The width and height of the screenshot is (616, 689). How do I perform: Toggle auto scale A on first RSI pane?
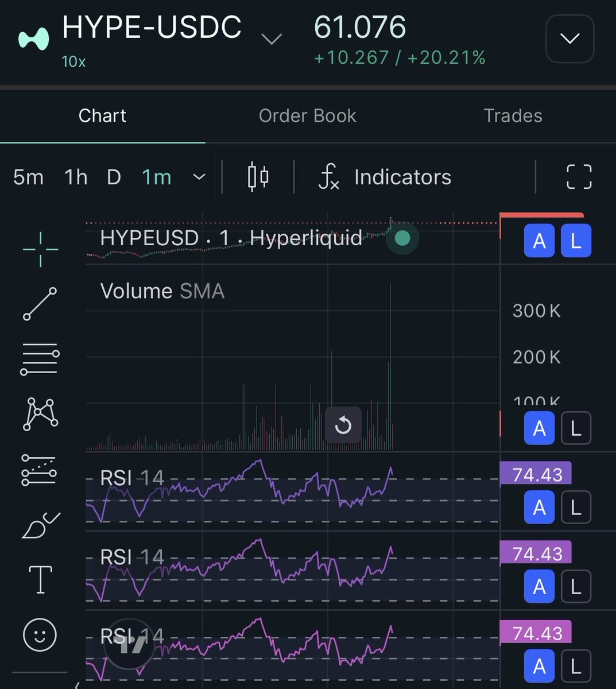(x=539, y=508)
